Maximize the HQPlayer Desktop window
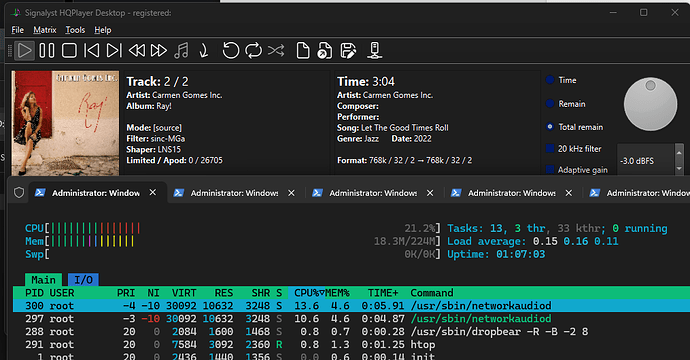The image size is (690, 360). (x=643, y=12)
